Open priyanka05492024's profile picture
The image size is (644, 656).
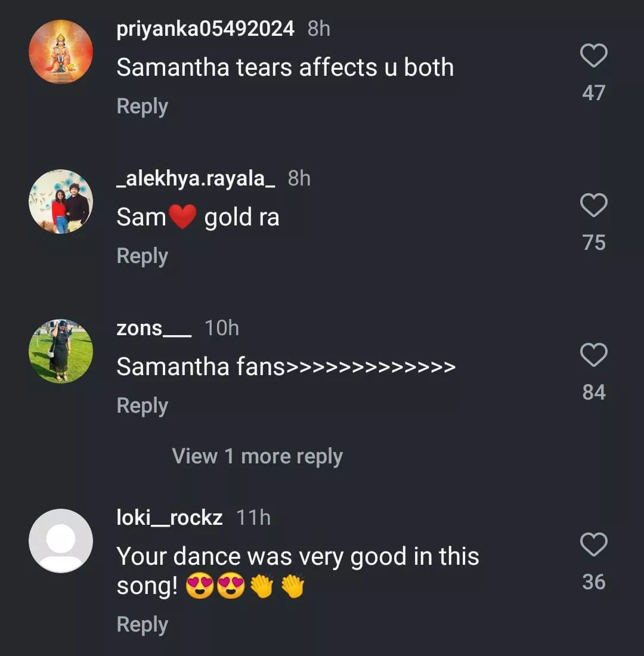(x=61, y=52)
